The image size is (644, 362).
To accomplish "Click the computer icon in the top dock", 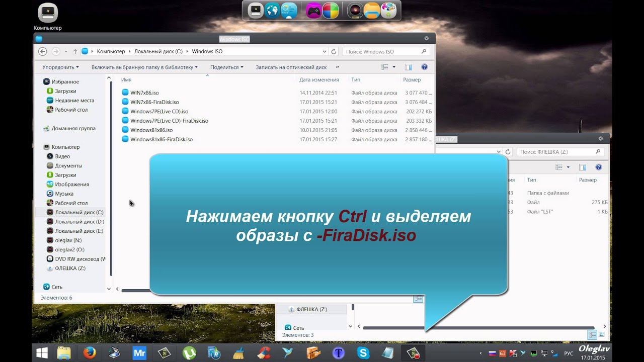I will 256,10.
